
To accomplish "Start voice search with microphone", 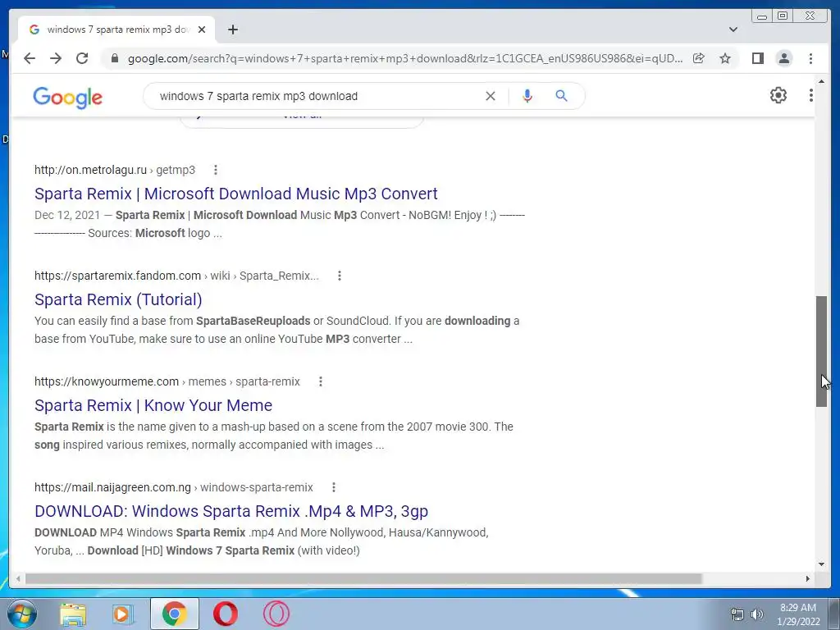I will (x=527, y=96).
